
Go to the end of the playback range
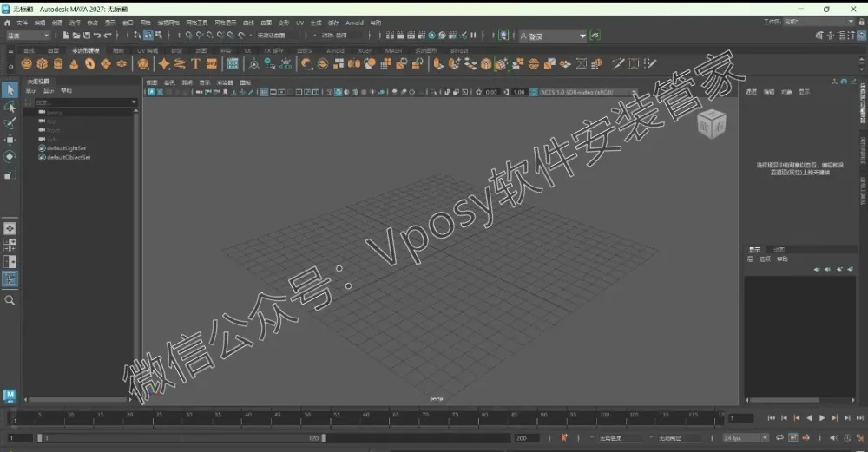coord(859,418)
